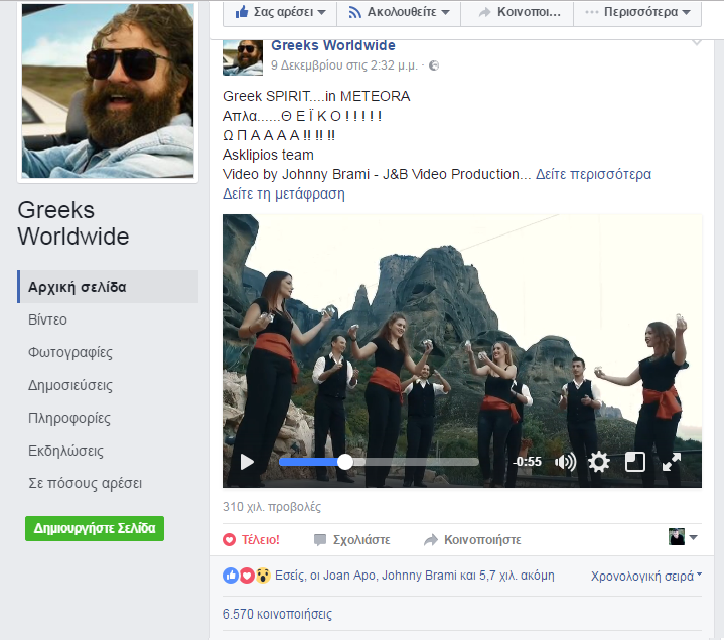
Task: Open the Σας αρέσει dropdown
Action: point(280,13)
